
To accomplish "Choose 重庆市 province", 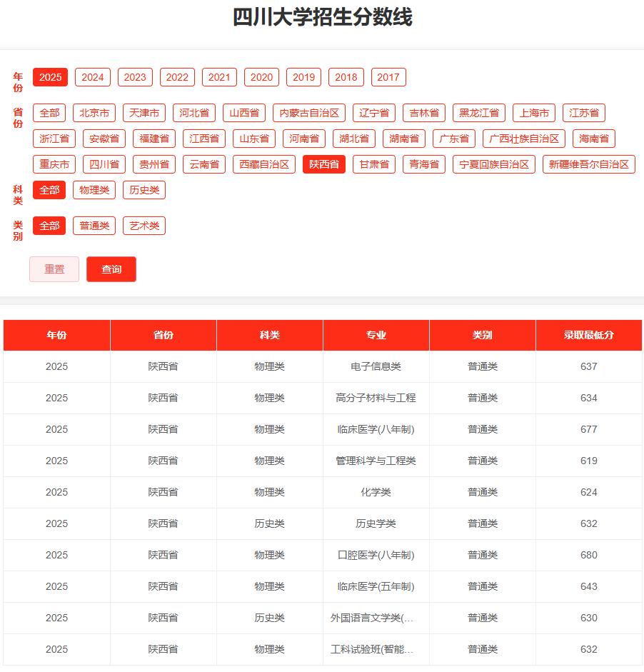I will pyautogui.click(x=54, y=164).
